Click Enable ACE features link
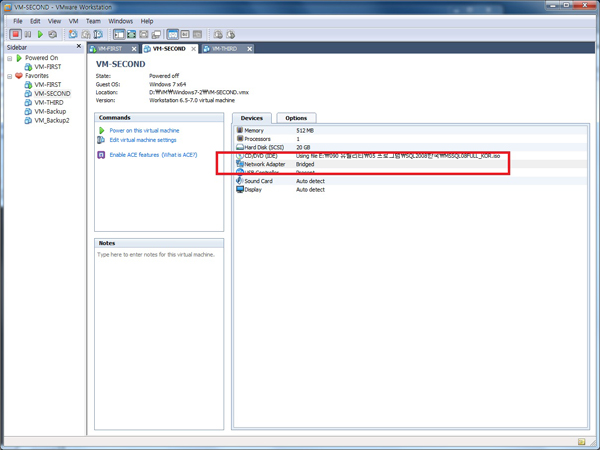This screenshot has width=600, height=450. click(134, 155)
